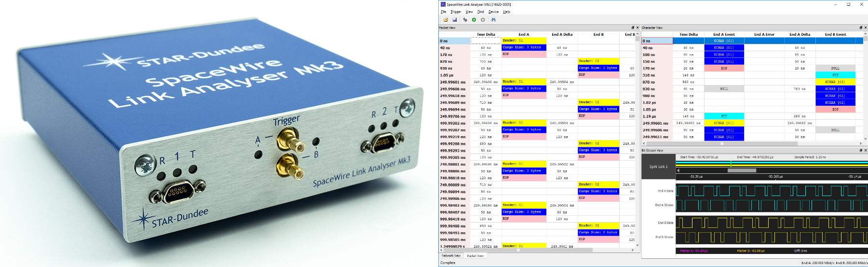
Task: Click grey NULL cell in 930 ns row
Action: (x=724, y=89)
